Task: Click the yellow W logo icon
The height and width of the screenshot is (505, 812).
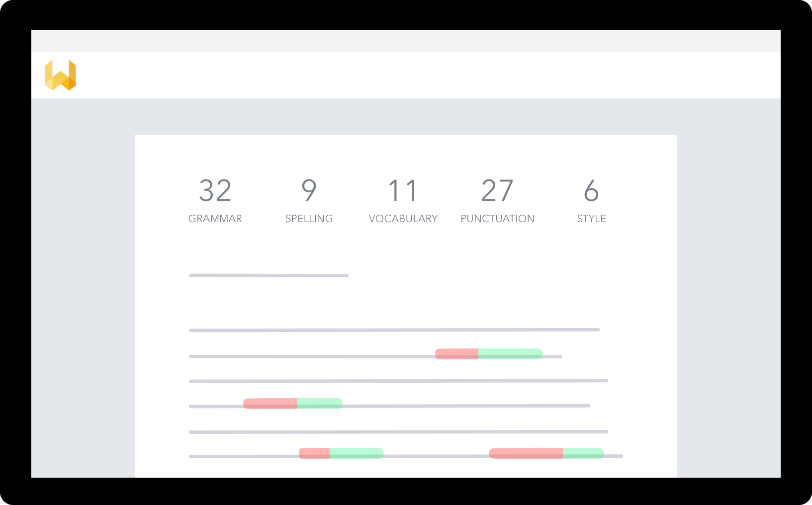Action: point(61,74)
